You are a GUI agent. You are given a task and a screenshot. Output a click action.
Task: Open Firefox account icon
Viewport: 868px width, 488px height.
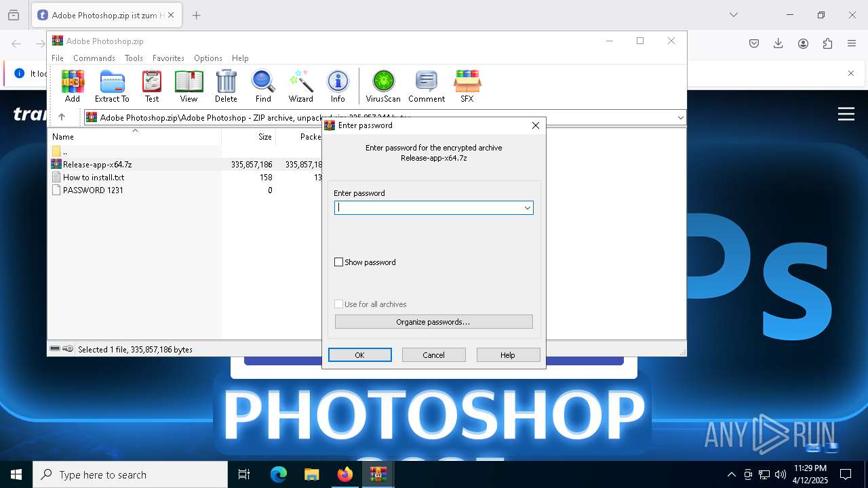coord(803,43)
